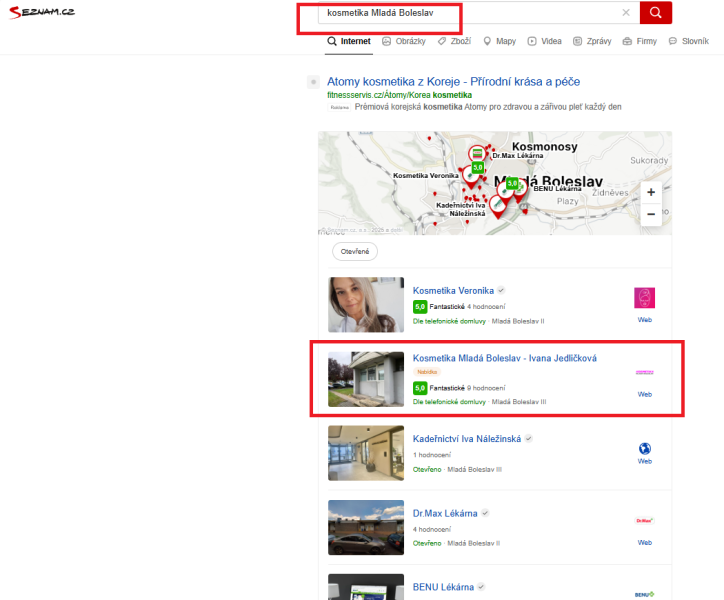The width and height of the screenshot is (724, 600).
Task: Click the Nabídka badge
Action: pos(427,372)
